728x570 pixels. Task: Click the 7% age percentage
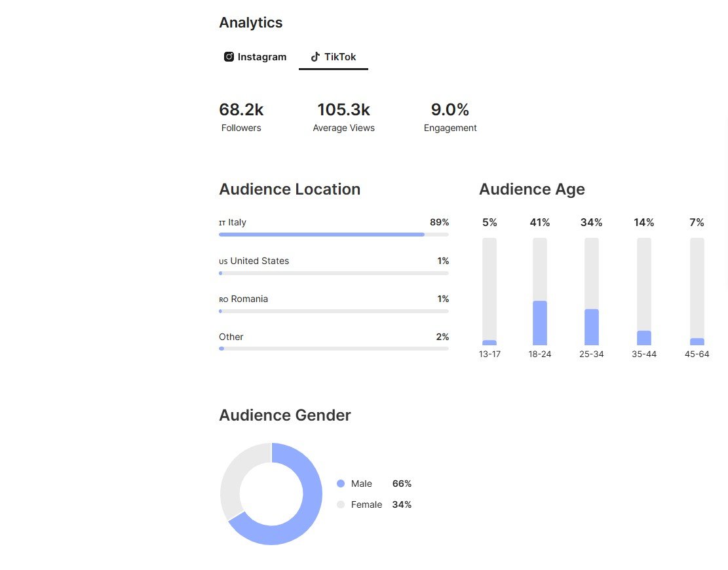click(697, 223)
